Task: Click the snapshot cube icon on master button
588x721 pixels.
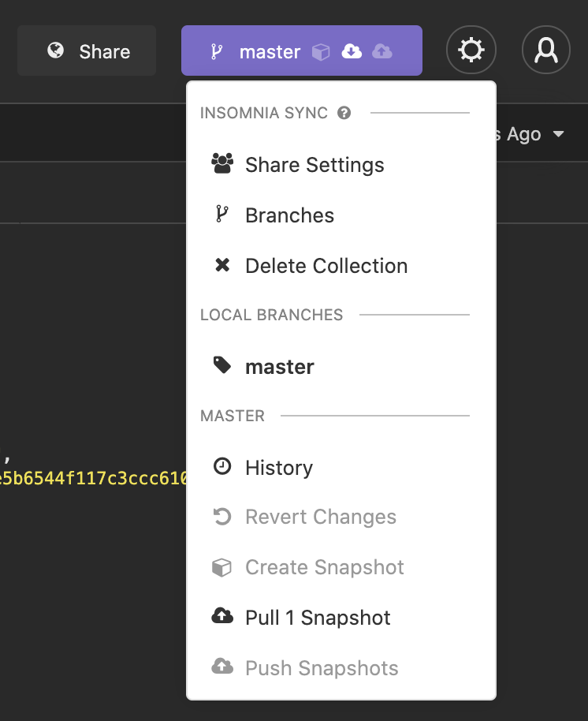Action: tap(321, 52)
